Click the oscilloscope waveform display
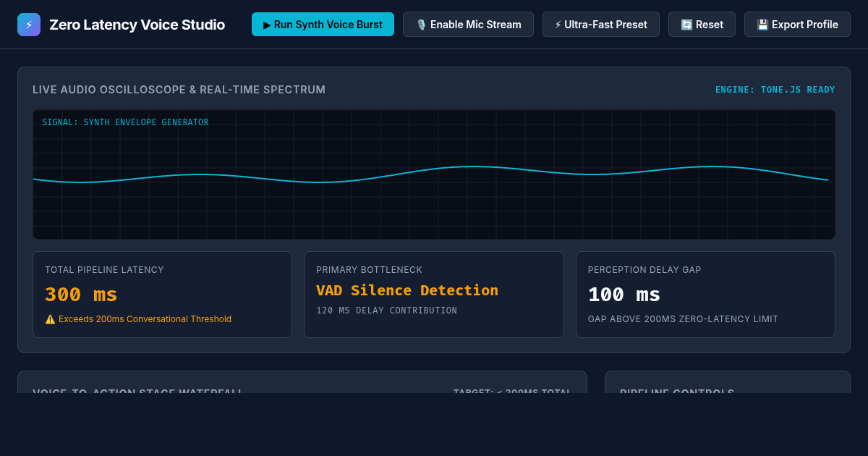The image size is (868, 456). 434,174
